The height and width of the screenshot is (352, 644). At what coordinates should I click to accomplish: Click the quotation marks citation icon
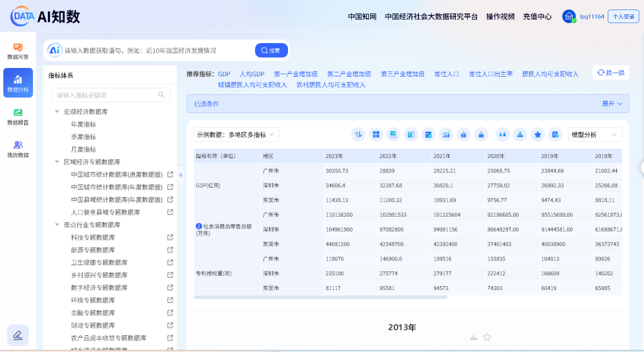502,135
